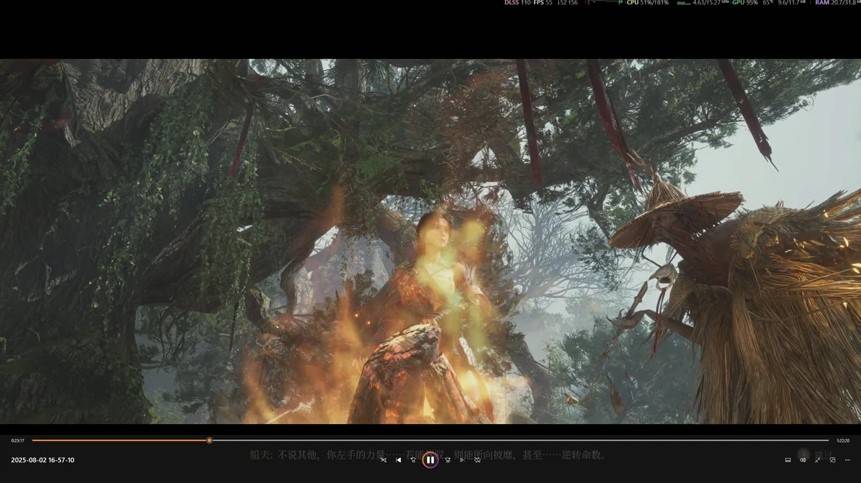Enter full screen mode

818,460
